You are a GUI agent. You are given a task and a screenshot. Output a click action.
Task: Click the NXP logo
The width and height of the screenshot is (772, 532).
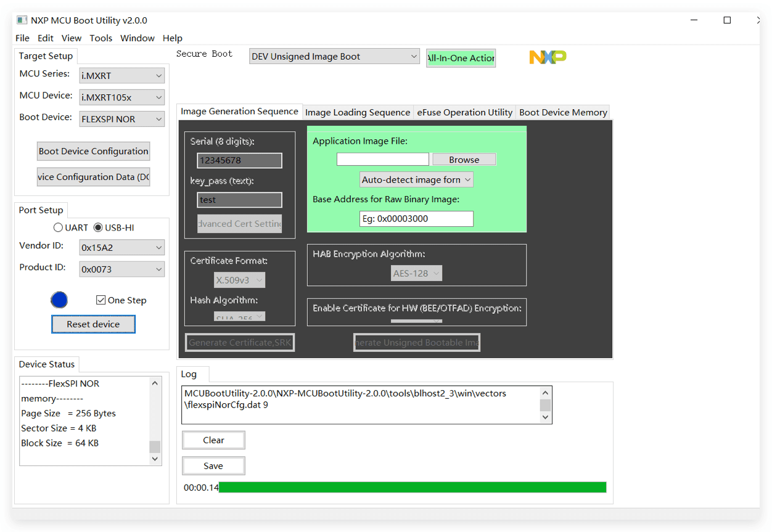tap(548, 57)
